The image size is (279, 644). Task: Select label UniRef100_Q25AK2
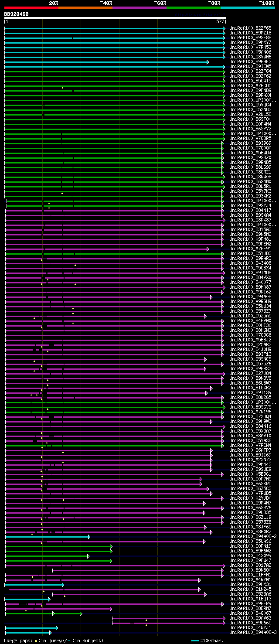[250, 345]
